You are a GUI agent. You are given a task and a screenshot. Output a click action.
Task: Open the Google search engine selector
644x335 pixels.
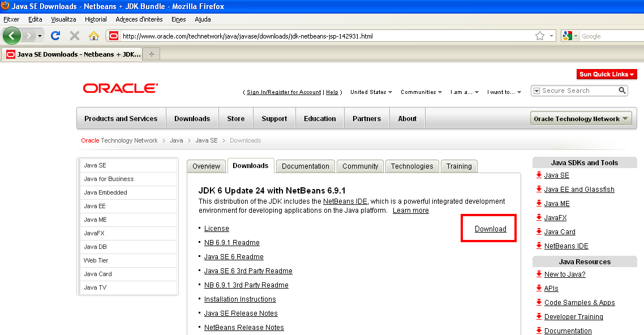tap(570, 36)
